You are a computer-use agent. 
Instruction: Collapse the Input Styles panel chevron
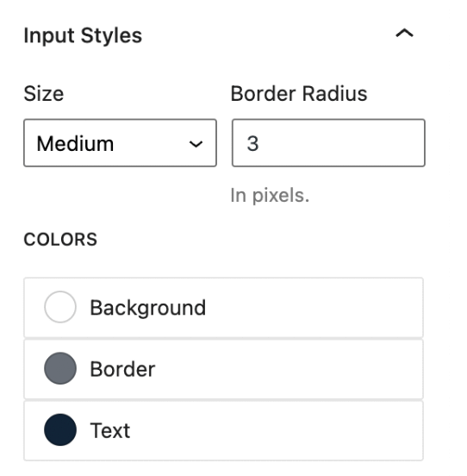coord(404,33)
